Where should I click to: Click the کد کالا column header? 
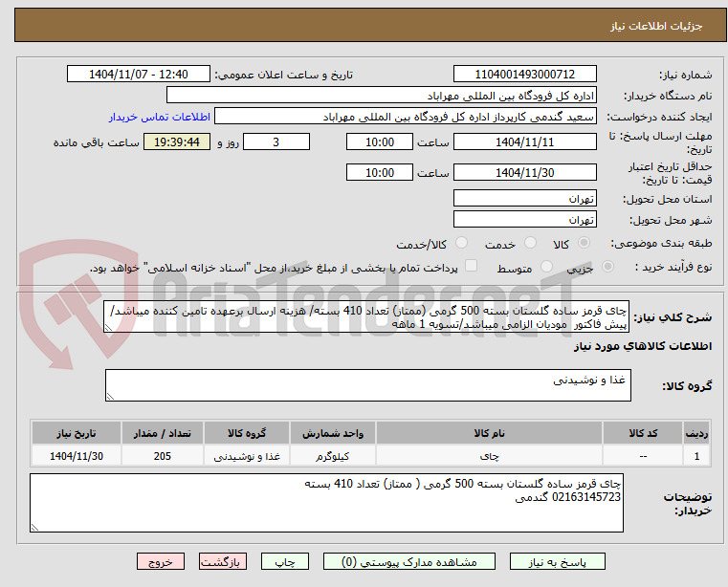643,433
